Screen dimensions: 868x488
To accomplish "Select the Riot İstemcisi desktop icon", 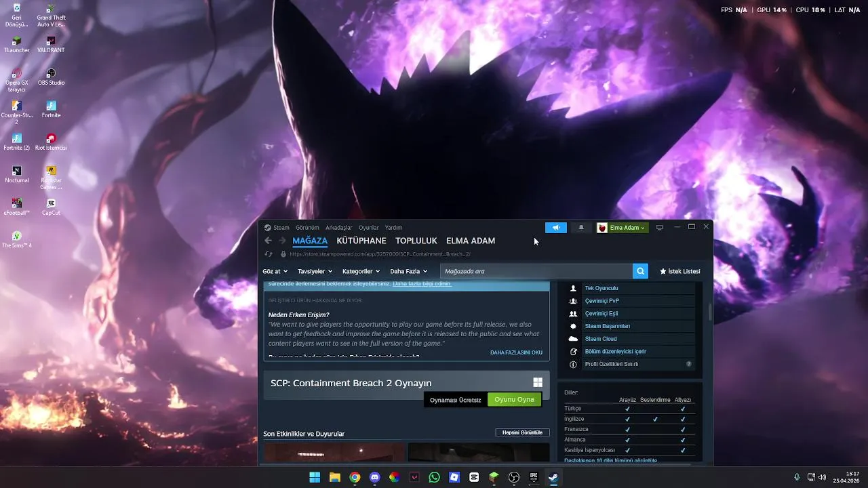I will [x=51, y=142].
